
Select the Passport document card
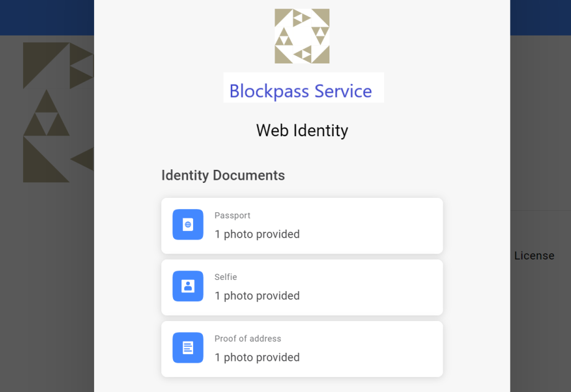tap(302, 226)
